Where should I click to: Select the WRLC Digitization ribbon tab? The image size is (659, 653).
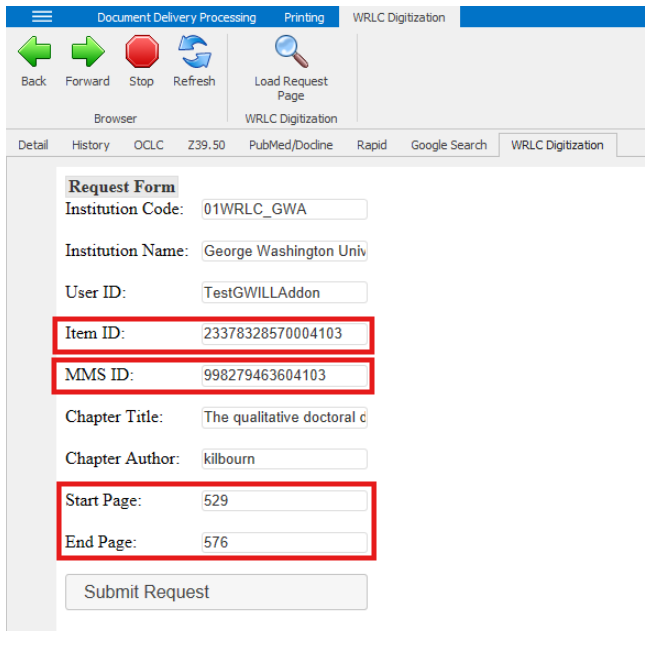399,17
